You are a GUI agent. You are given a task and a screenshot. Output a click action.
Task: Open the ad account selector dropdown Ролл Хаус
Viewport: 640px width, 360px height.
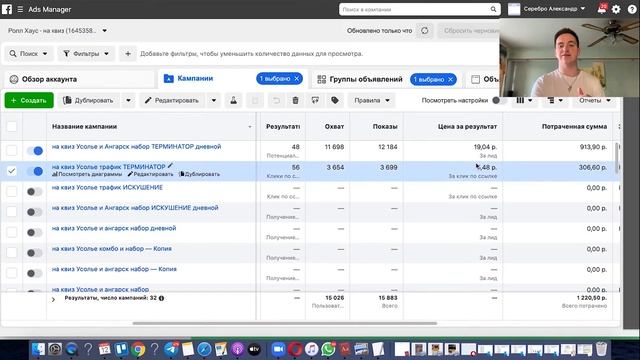[x=58, y=31]
